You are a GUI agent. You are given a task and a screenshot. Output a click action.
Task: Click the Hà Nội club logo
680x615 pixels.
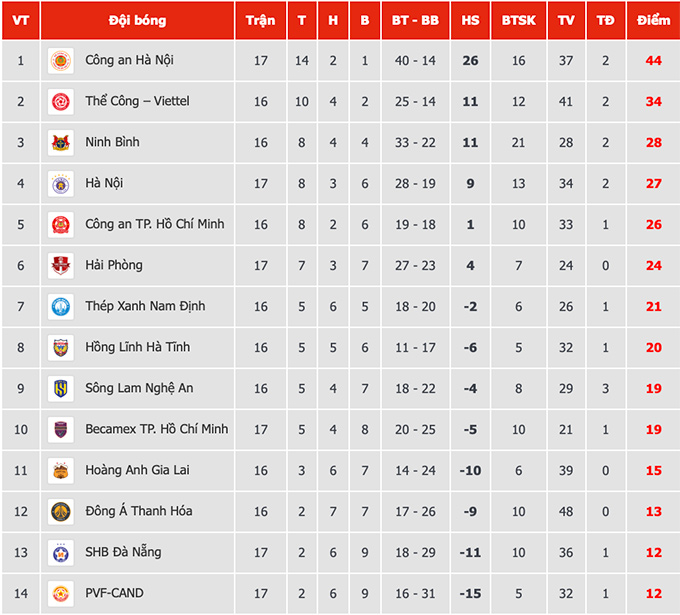tap(61, 184)
